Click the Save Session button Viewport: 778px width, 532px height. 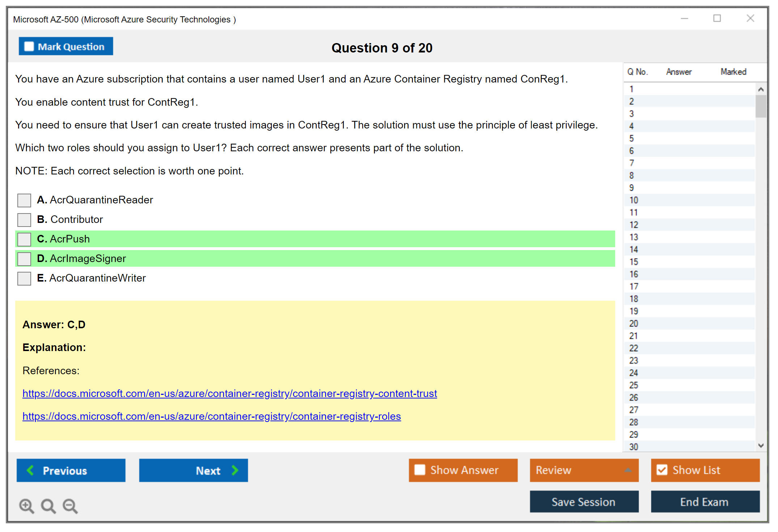click(583, 502)
